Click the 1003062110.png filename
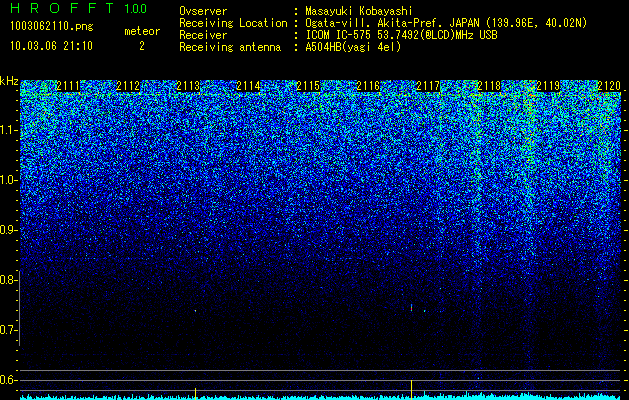The height and width of the screenshot is (400, 629). [x=51, y=27]
